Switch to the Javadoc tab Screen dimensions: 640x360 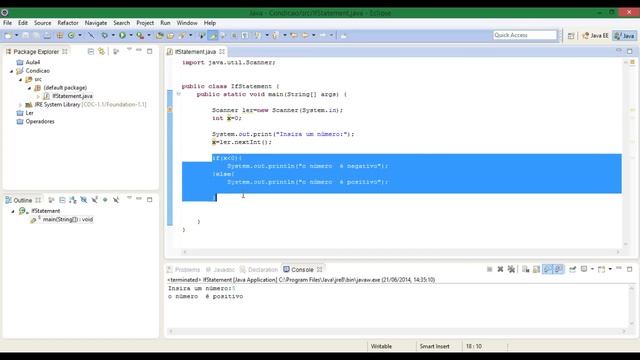point(220,270)
